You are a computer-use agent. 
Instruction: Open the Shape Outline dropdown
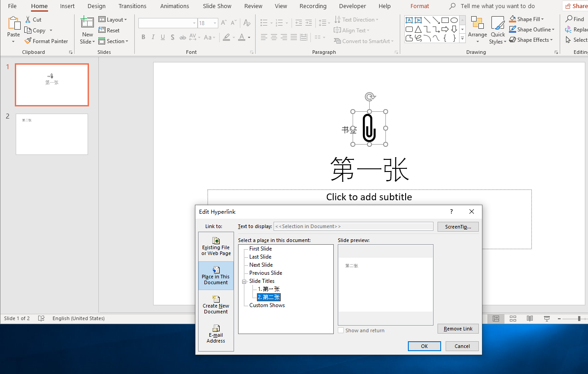[x=532, y=29]
